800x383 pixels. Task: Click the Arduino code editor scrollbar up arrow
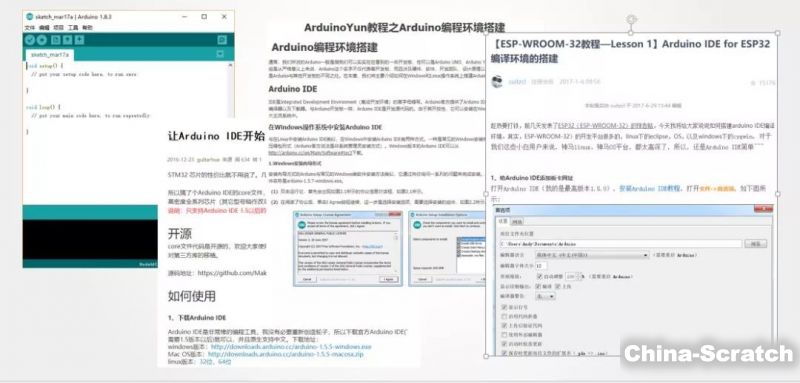231,65
